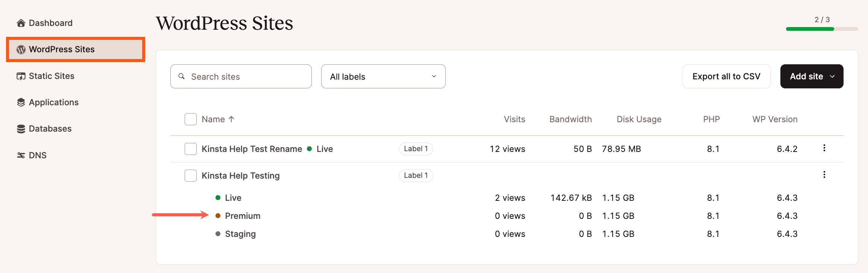This screenshot has height=273, width=868.
Task: Click Label 1 tag on Kinsta Help Testing
Action: click(416, 176)
